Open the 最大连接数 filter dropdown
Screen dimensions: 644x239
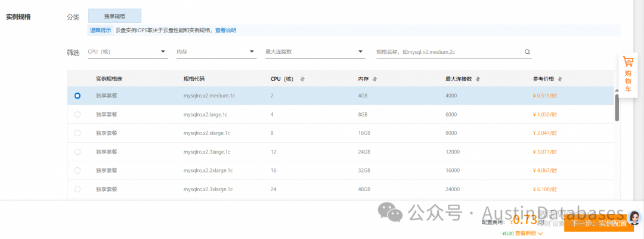coord(315,52)
